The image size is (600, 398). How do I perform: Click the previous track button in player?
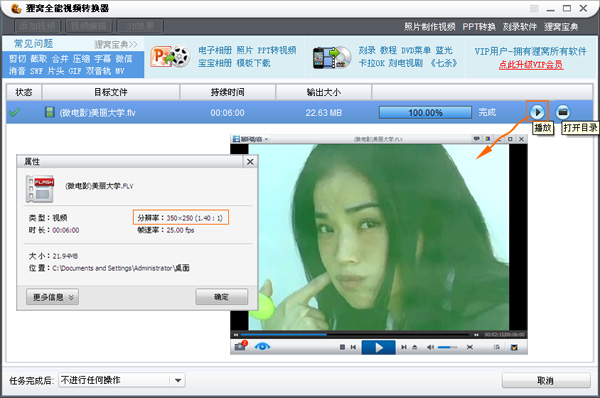point(353,347)
